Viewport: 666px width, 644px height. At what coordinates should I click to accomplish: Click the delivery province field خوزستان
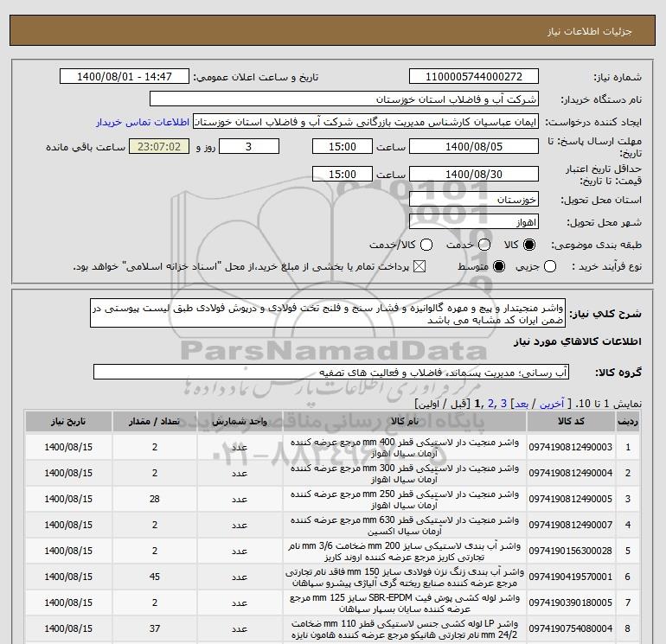click(474, 199)
